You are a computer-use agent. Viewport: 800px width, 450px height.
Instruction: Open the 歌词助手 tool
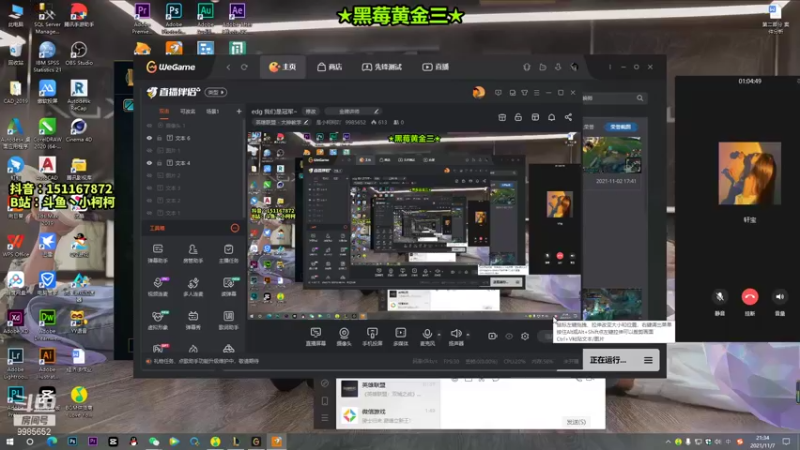[x=228, y=320]
